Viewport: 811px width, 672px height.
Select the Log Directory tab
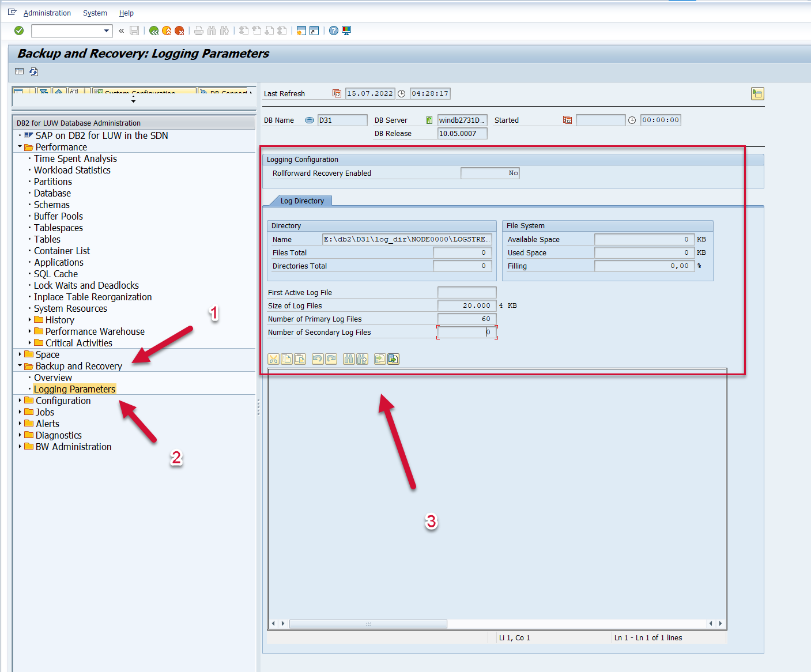(x=302, y=201)
